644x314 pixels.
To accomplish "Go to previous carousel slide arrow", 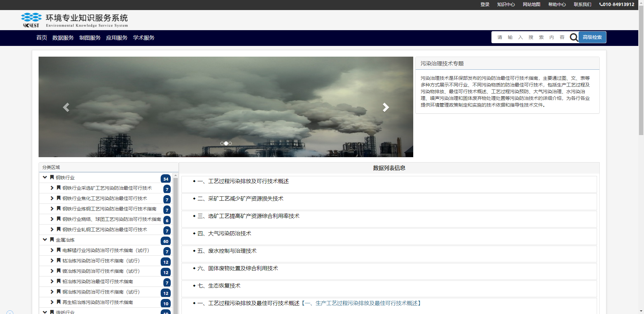I will pyautogui.click(x=66, y=107).
